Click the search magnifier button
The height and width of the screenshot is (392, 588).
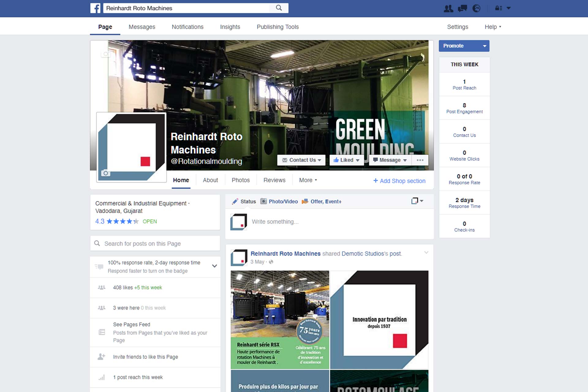[x=279, y=8]
